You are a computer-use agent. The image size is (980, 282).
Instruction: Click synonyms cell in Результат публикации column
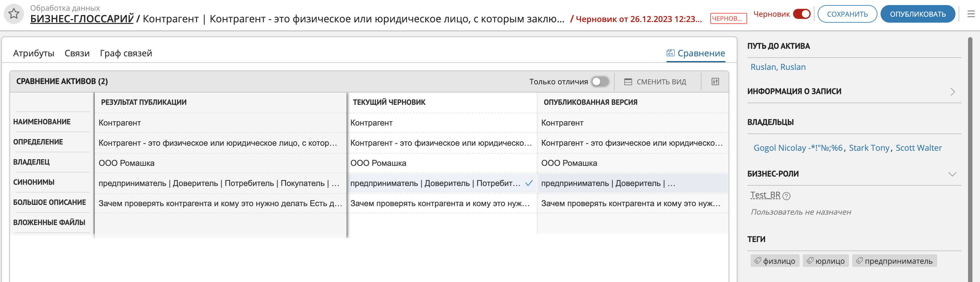coord(220,183)
